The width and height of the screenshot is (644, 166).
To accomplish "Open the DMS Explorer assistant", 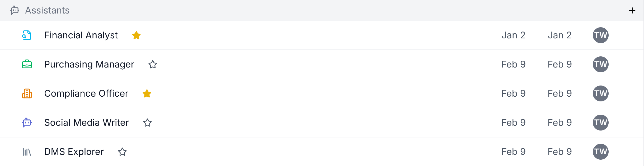I will pyautogui.click(x=74, y=152).
